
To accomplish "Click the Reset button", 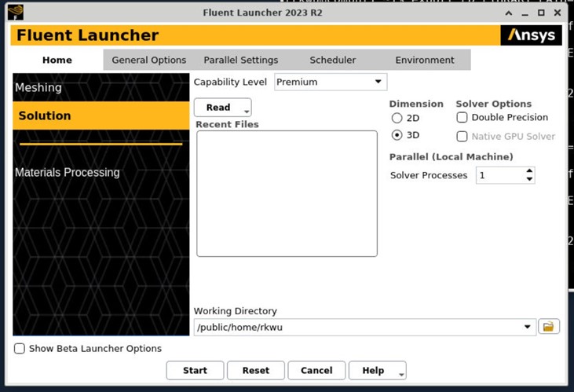I will coord(255,370).
